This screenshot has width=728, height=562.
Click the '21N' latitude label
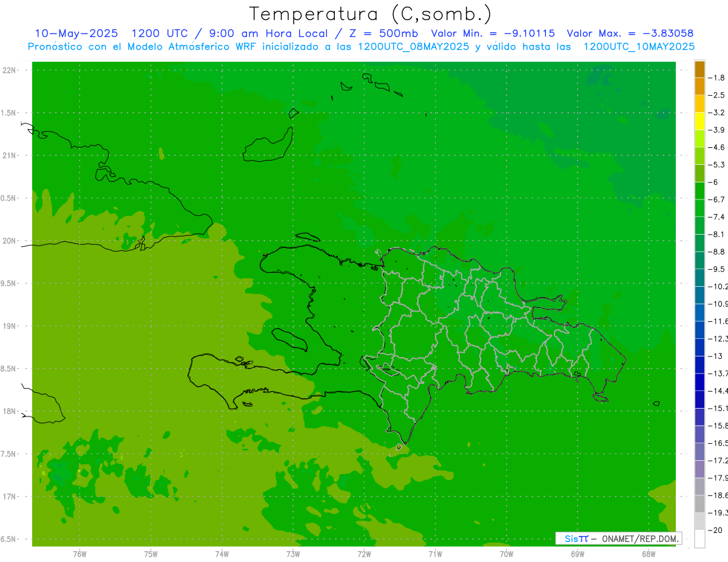point(9,156)
